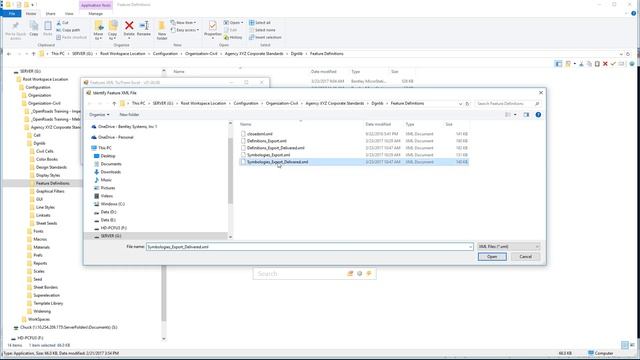Open the Explorer address bar dropdown arrow
The width and height of the screenshot is (640, 360).
tap(621, 54)
